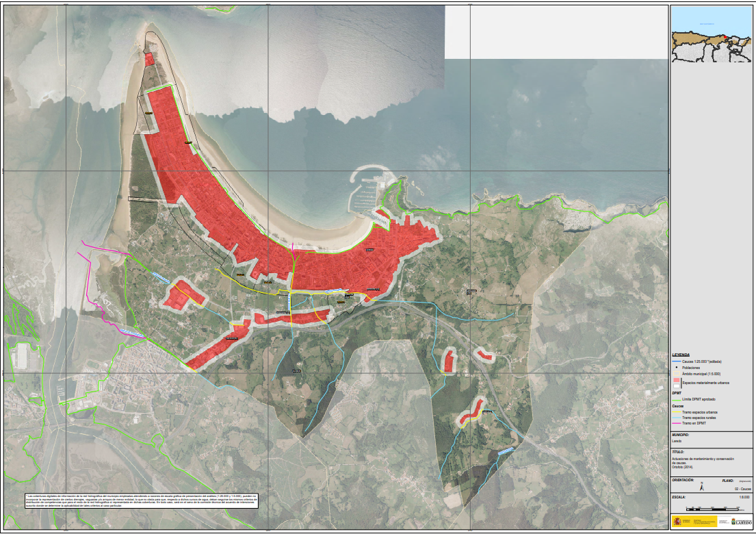Click the light blue Tramo espacios rurales line
The width and height of the screenshot is (756, 534).
[x=677, y=418]
